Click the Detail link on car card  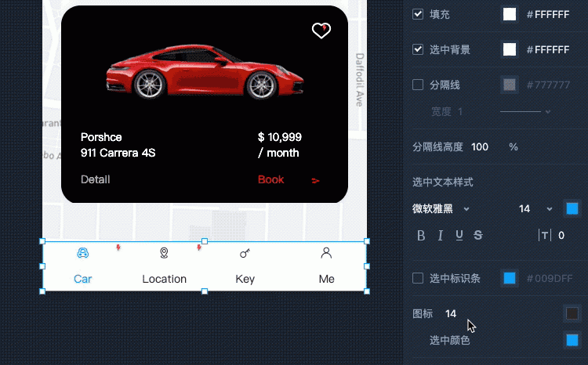pyautogui.click(x=95, y=179)
